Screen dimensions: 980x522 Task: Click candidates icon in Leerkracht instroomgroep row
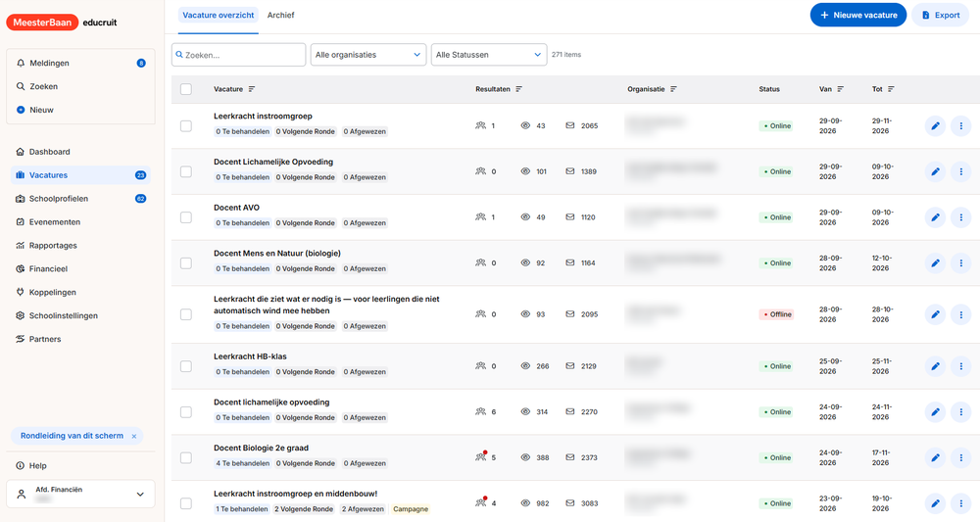480,125
